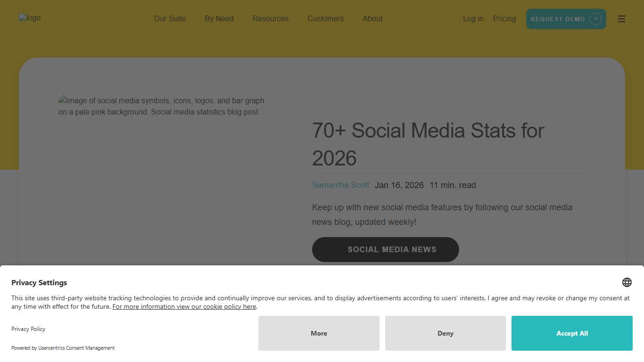
Task: Open the Pricing page
Action: click(504, 19)
